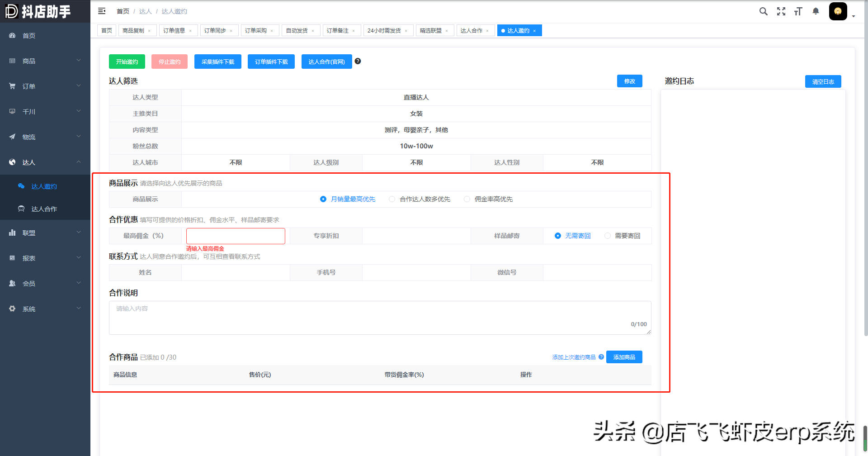Click the 订单 cart icon in sidebar

coord(12,86)
